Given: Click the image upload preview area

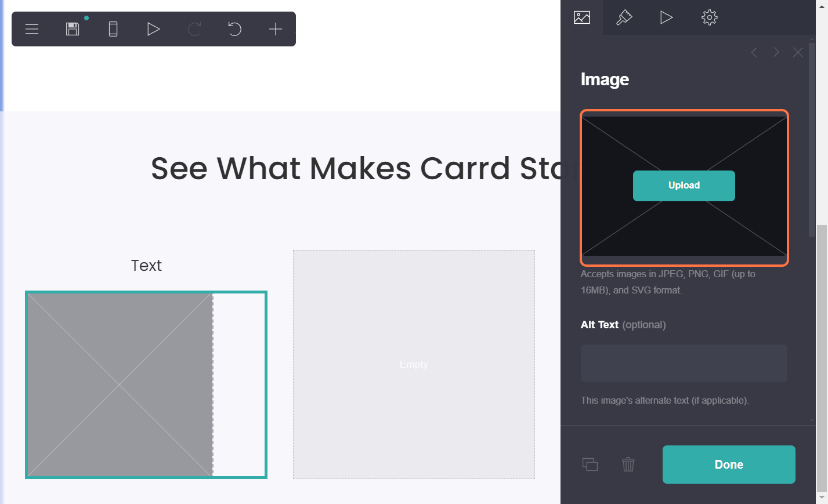Looking at the screenshot, I should [684, 187].
